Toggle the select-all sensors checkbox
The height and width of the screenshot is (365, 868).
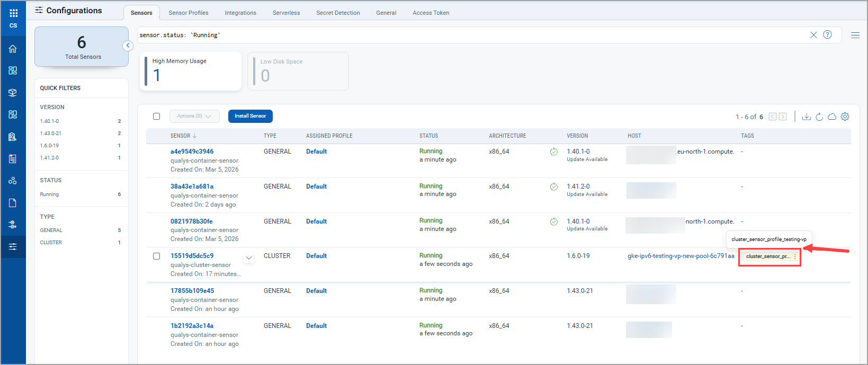coord(156,116)
